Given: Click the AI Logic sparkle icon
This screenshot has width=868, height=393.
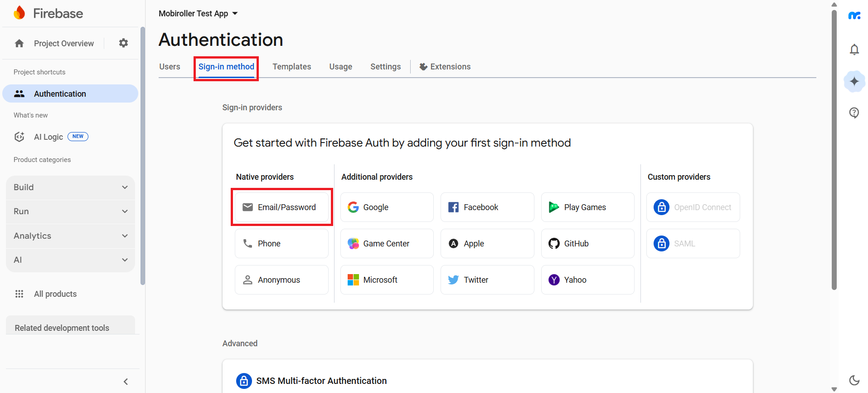Looking at the screenshot, I should (x=19, y=137).
